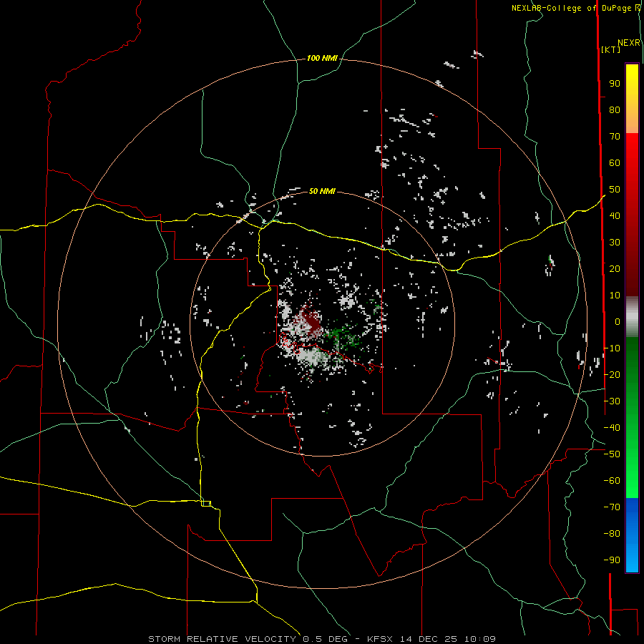Select the positive 10 scale value

click(x=615, y=296)
